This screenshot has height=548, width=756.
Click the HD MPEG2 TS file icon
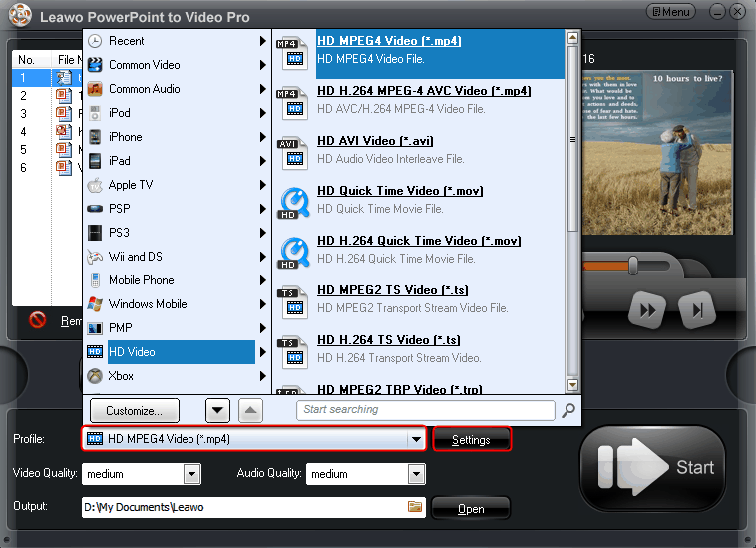pos(292,302)
